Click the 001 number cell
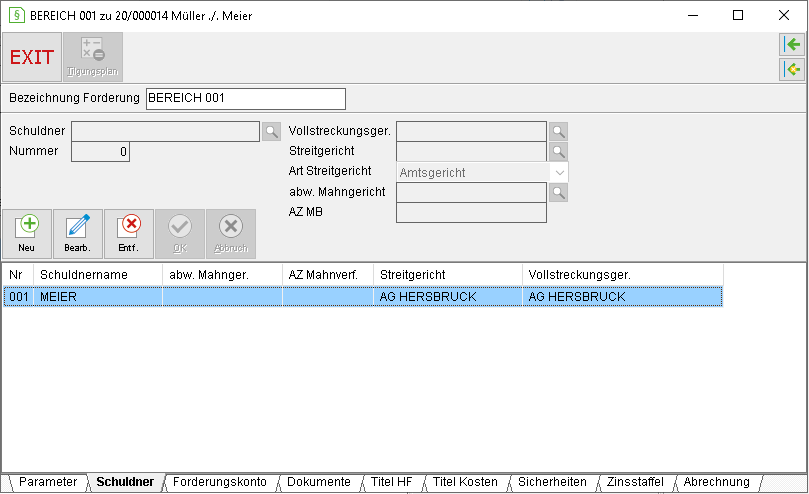 (x=19, y=297)
